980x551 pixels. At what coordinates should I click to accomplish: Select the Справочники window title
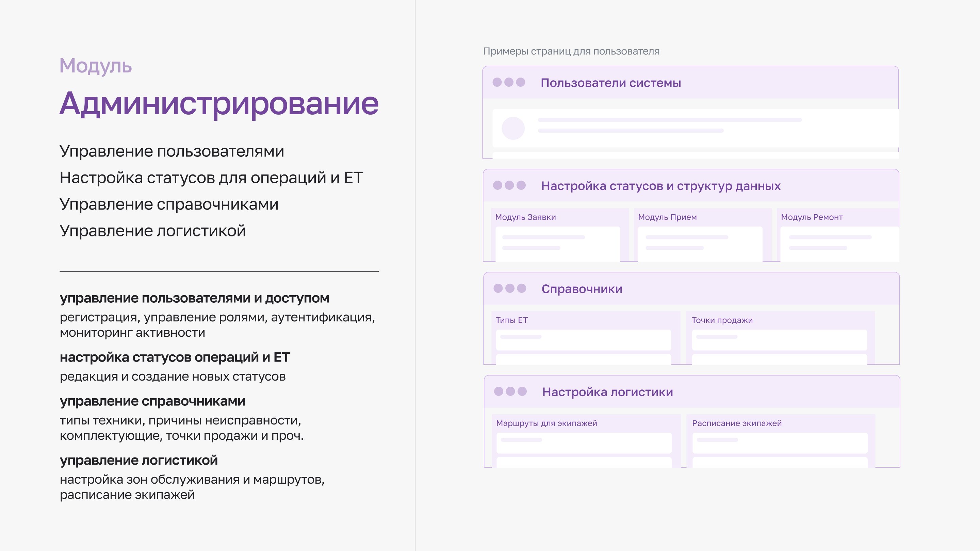[x=582, y=289]
